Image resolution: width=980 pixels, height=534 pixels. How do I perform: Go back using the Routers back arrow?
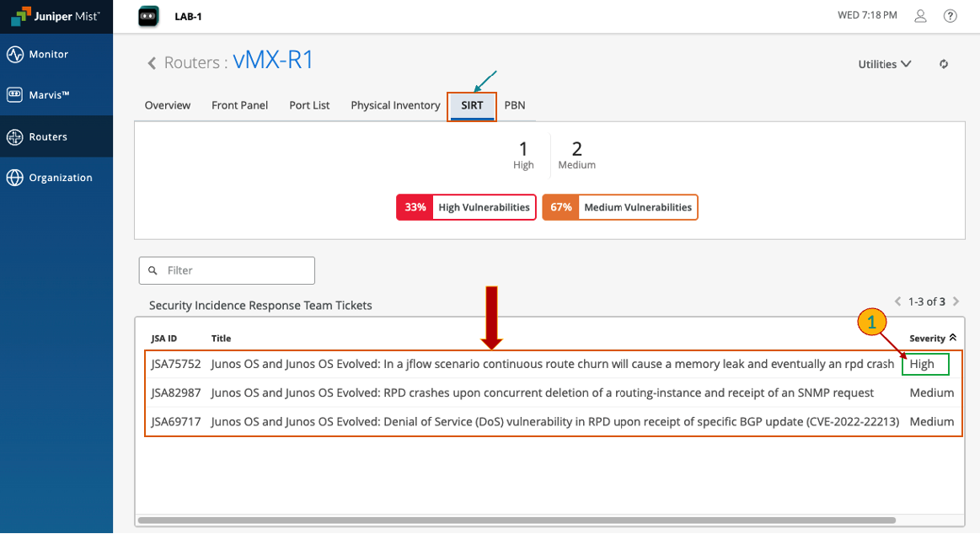click(152, 63)
